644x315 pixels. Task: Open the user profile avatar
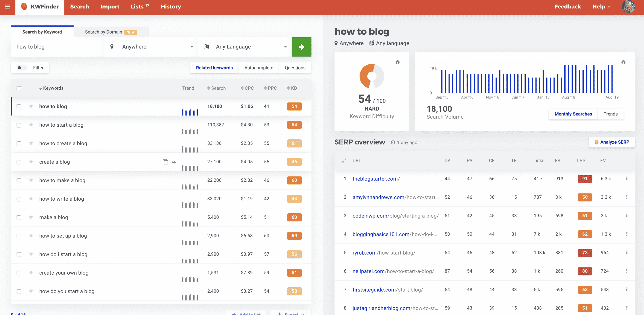coord(628,7)
